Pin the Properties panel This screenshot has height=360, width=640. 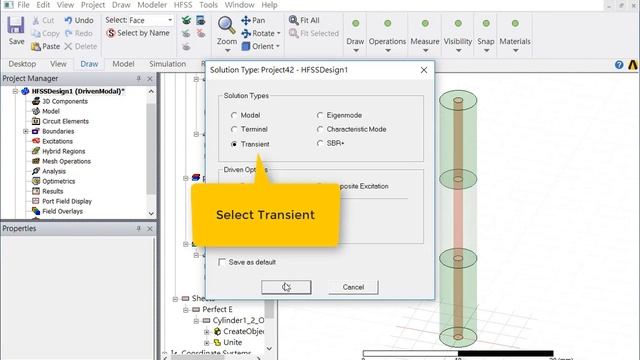[x=139, y=229]
